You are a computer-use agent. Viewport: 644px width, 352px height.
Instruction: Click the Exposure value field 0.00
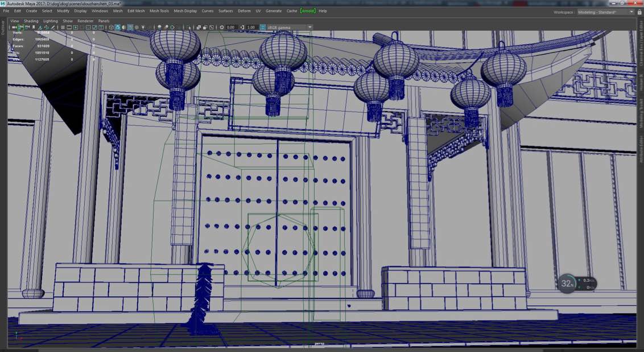(x=231, y=27)
